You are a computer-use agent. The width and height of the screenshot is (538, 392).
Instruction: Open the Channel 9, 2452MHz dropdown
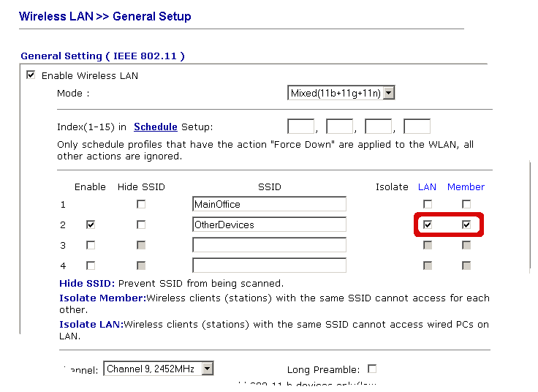click(159, 369)
